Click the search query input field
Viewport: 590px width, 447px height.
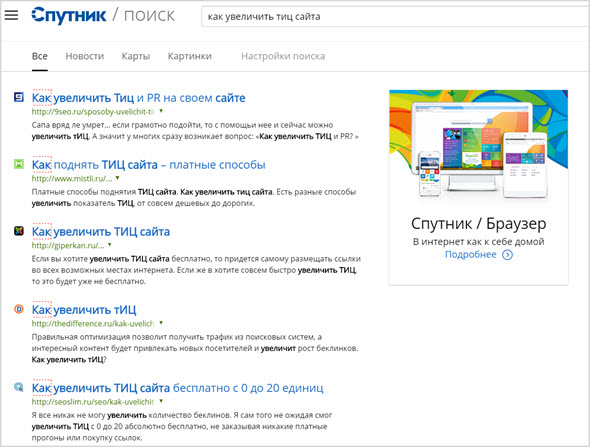coord(395,17)
